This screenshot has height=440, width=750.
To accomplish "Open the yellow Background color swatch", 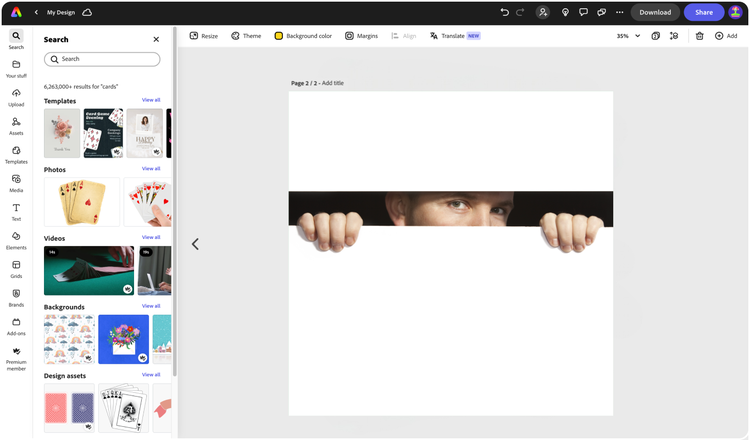I will click(278, 36).
